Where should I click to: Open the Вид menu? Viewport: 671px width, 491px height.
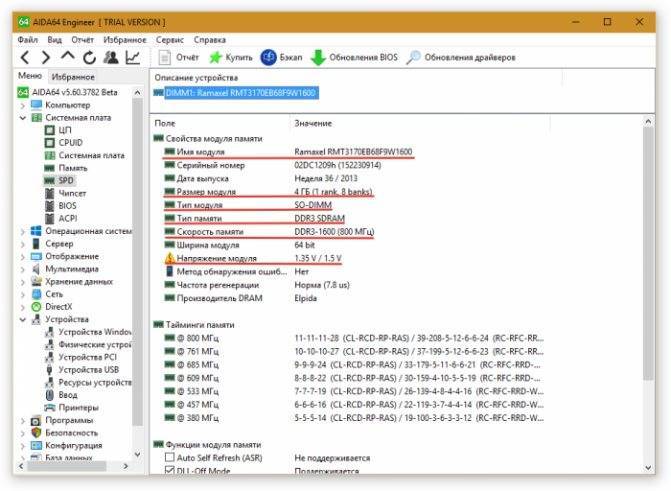pos(54,40)
